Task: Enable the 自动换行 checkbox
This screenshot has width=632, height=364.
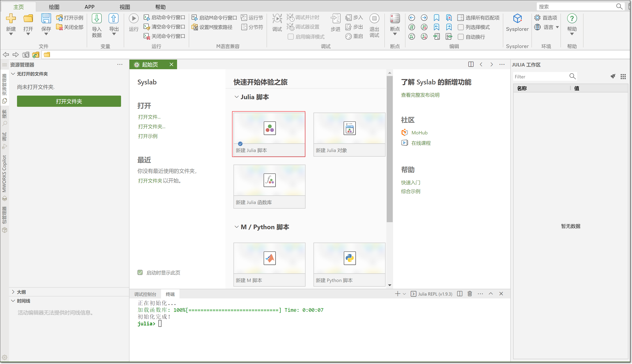Action: pyautogui.click(x=461, y=37)
